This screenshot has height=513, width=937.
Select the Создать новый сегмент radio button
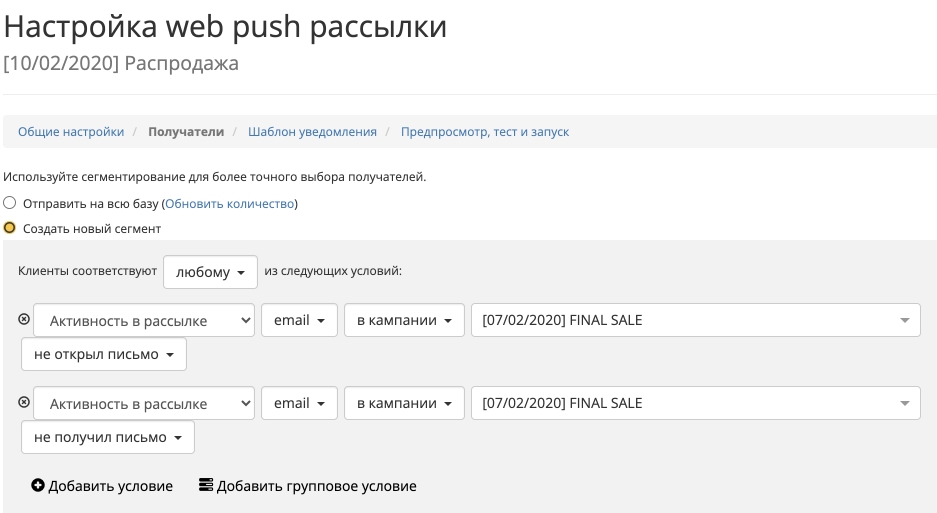pyautogui.click(x=10, y=228)
